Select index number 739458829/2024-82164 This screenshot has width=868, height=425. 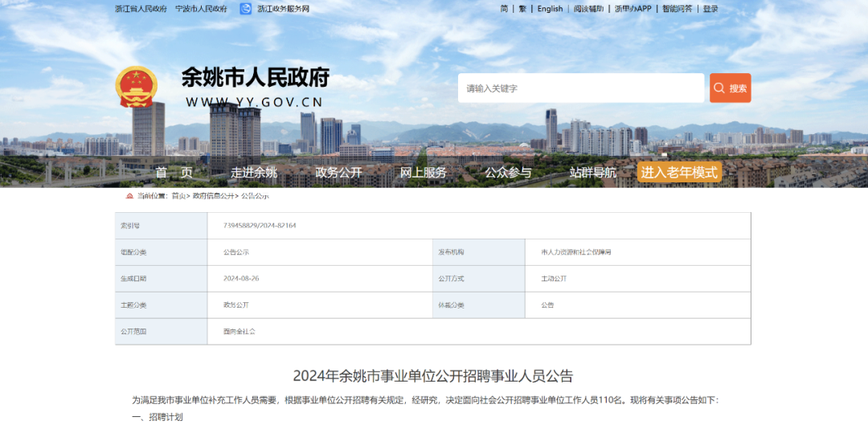260,226
